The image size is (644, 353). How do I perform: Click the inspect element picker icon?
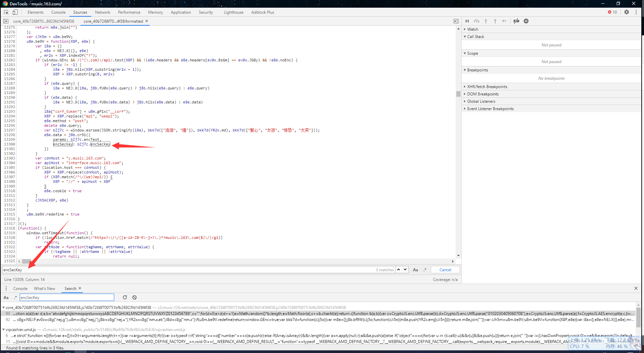tap(6, 12)
